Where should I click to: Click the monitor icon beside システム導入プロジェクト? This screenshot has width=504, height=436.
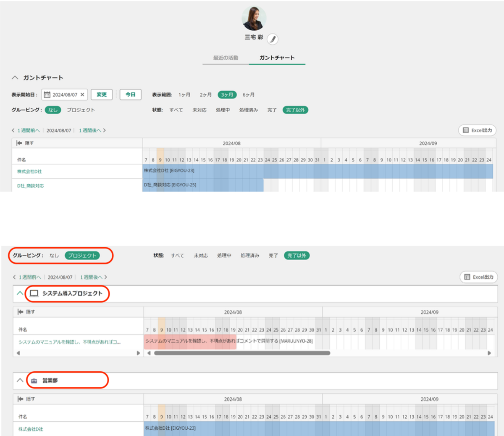coord(34,293)
